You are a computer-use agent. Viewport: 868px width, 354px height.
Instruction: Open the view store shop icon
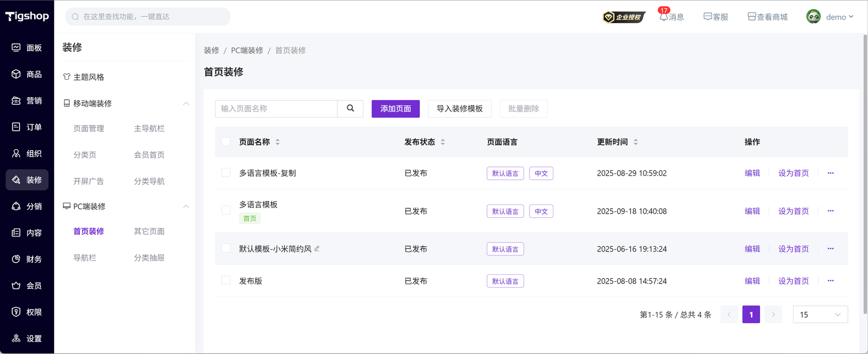click(x=751, y=17)
